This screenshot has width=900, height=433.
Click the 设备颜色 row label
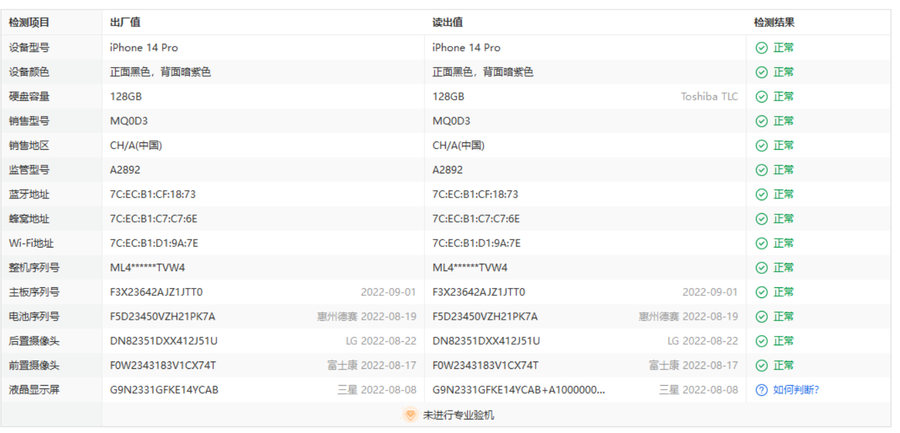point(29,72)
